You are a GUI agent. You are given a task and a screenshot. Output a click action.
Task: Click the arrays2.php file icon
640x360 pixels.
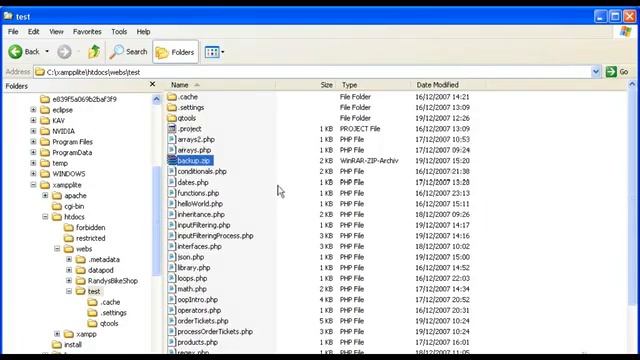coord(172,139)
